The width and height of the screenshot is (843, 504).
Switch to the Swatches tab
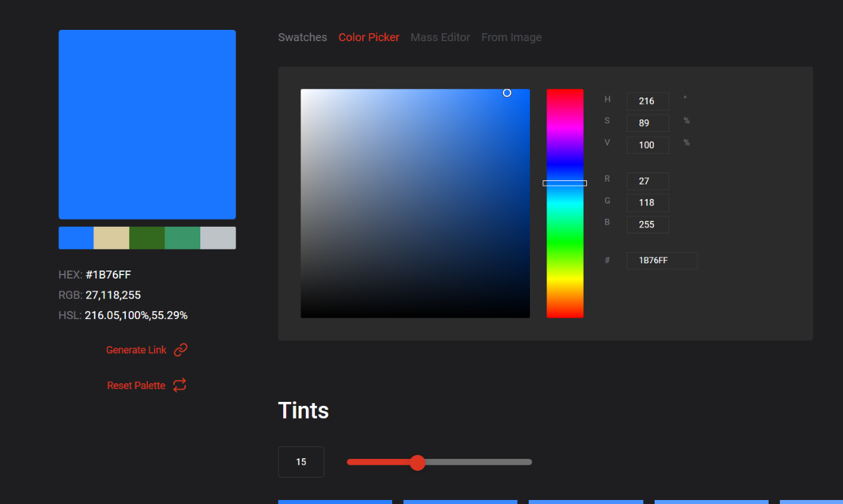pyautogui.click(x=302, y=37)
